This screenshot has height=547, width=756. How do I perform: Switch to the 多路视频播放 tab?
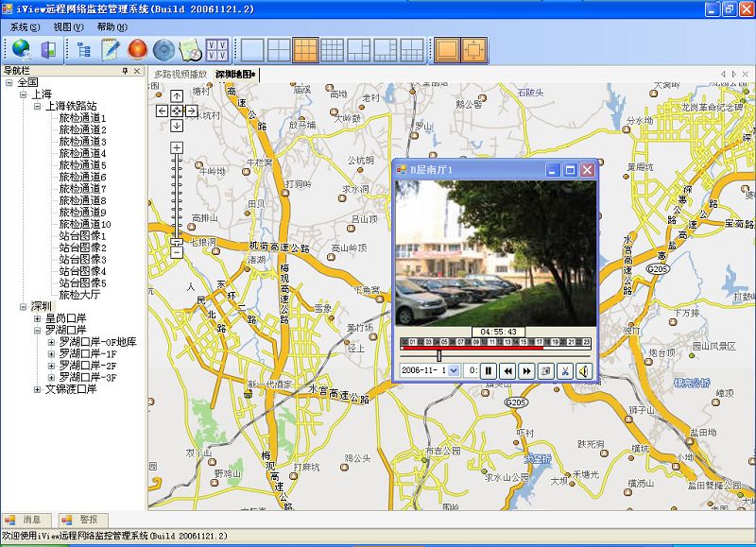[180, 74]
